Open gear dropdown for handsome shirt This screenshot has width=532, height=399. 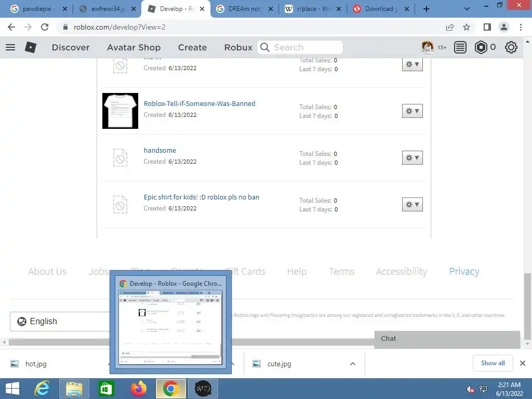(412, 158)
